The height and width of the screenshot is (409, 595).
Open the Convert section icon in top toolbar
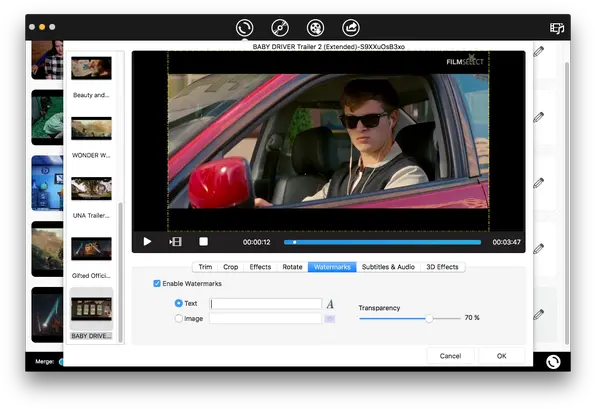(x=244, y=28)
